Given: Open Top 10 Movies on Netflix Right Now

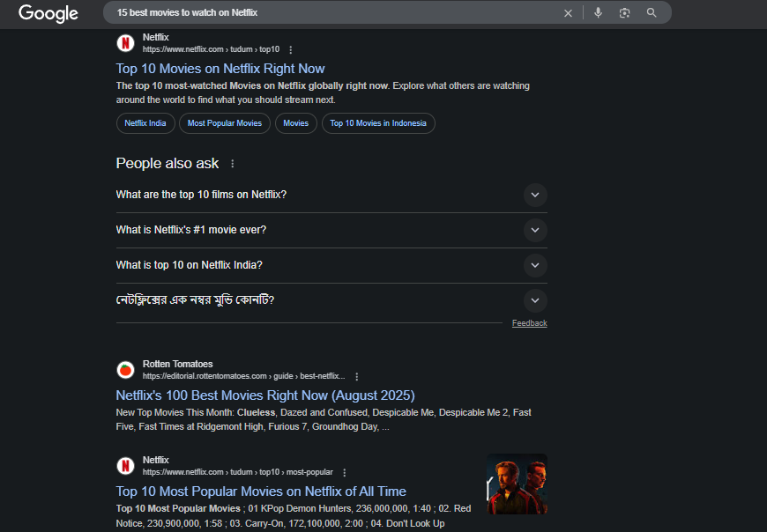Looking at the screenshot, I should point(220,69).
